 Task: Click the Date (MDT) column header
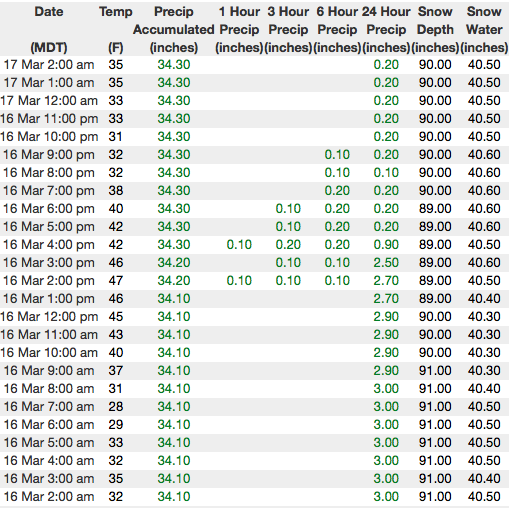tap(49, 29)
